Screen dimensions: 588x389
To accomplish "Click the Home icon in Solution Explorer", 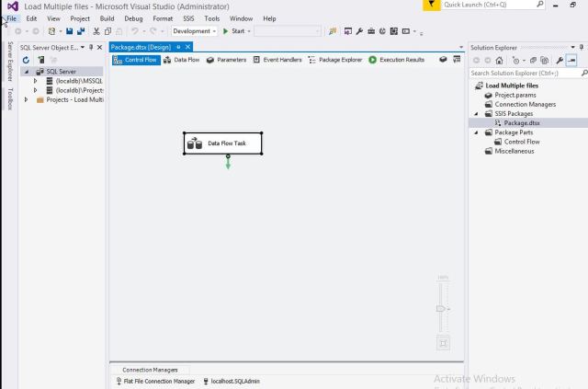I will click(x=499, y=60).
